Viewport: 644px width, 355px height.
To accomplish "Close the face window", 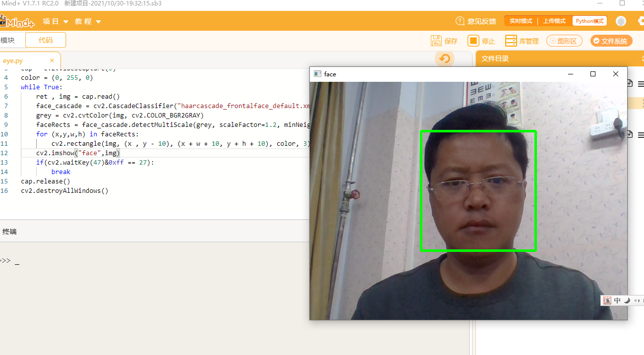I will coord(615,74).
